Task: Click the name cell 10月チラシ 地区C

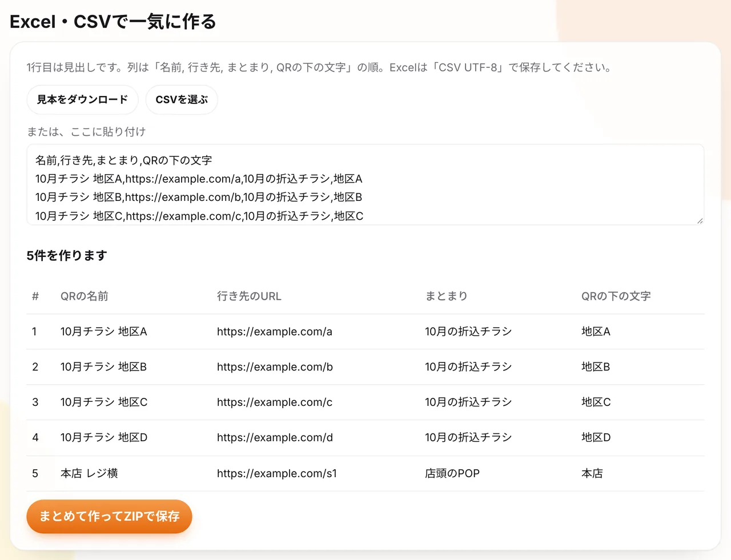Action: point(104,402)
